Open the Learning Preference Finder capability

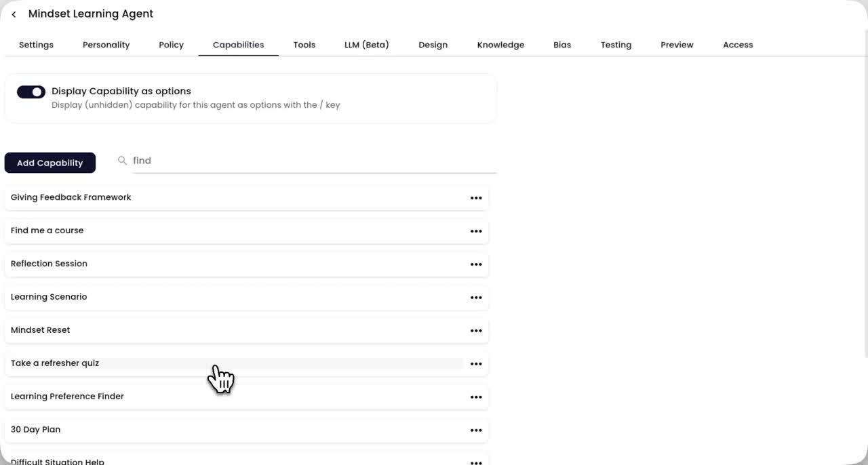click(x=246, y=397)
